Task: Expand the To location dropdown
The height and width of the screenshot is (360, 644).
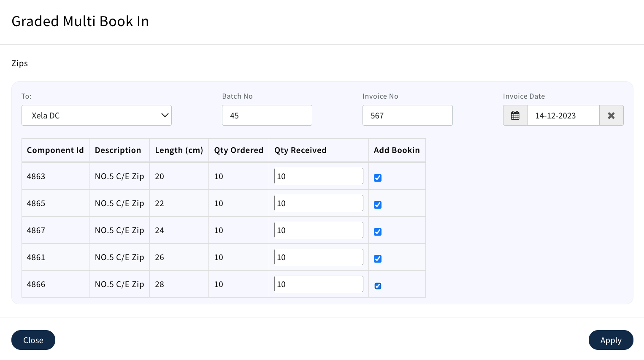Action: tap(97, 116)
